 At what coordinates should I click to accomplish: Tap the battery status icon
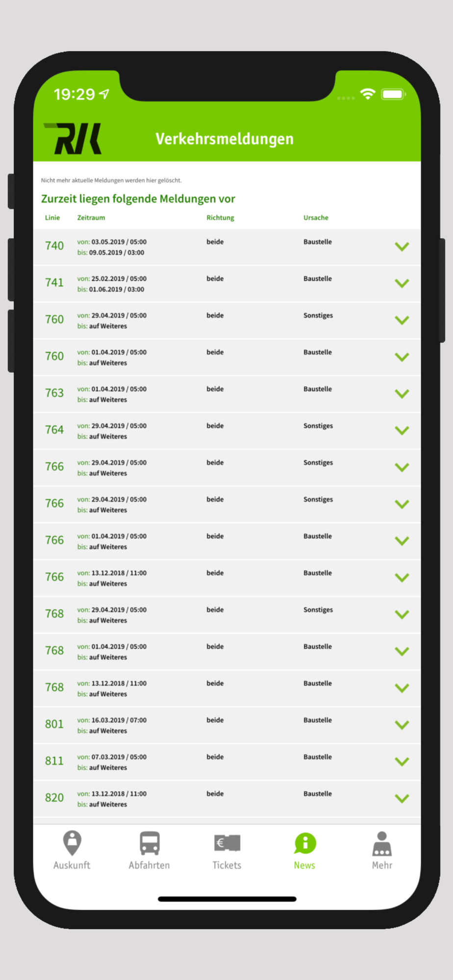pos(393,94)
